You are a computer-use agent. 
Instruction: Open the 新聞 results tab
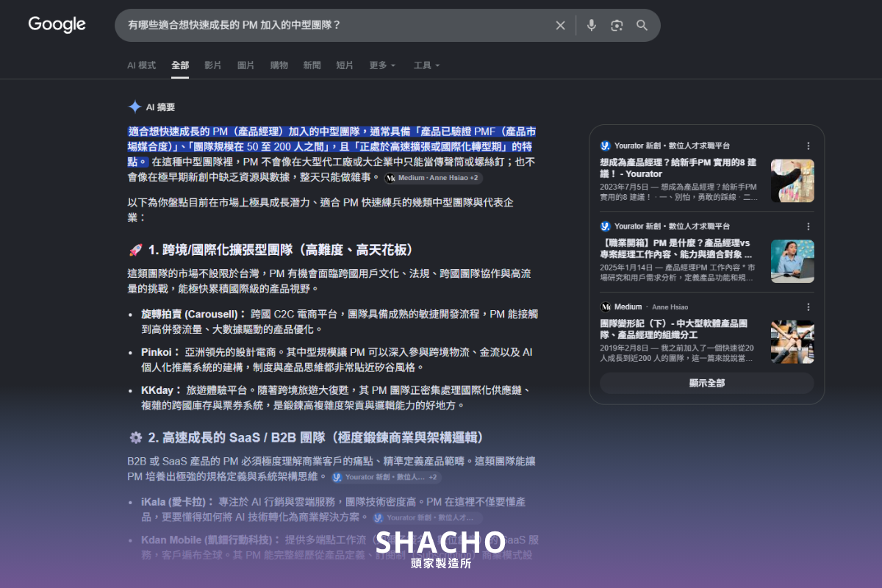[312, 65]
